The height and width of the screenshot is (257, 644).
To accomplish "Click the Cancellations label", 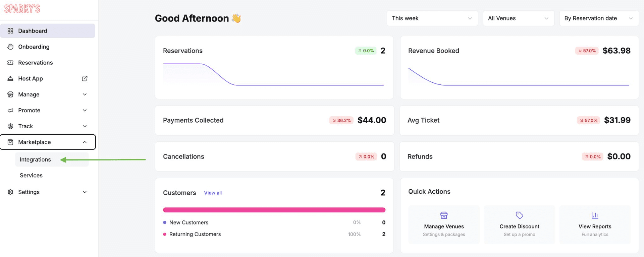I will coord(183,156).
